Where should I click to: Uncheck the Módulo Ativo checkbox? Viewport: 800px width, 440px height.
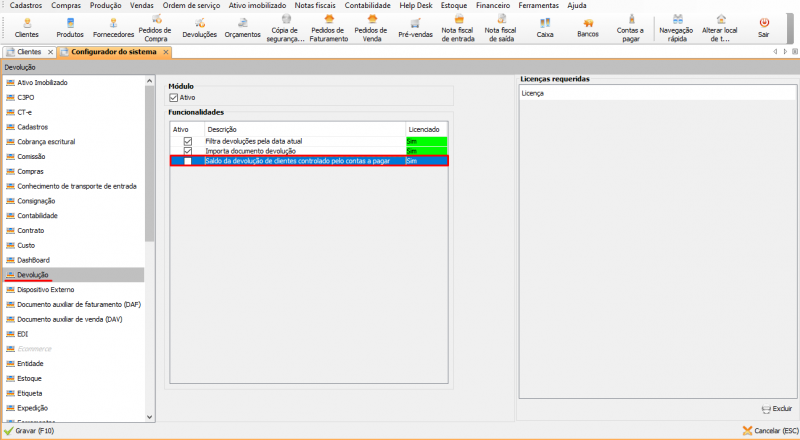tap(174, 98)
